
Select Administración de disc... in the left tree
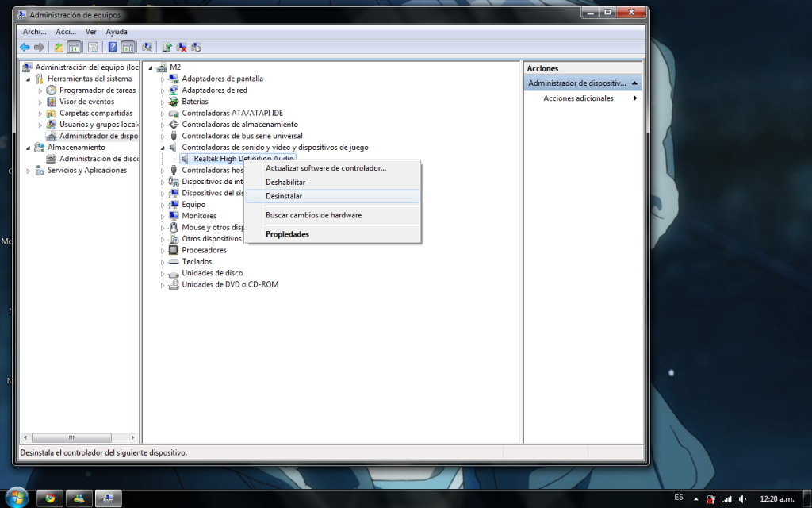[98, 159]
